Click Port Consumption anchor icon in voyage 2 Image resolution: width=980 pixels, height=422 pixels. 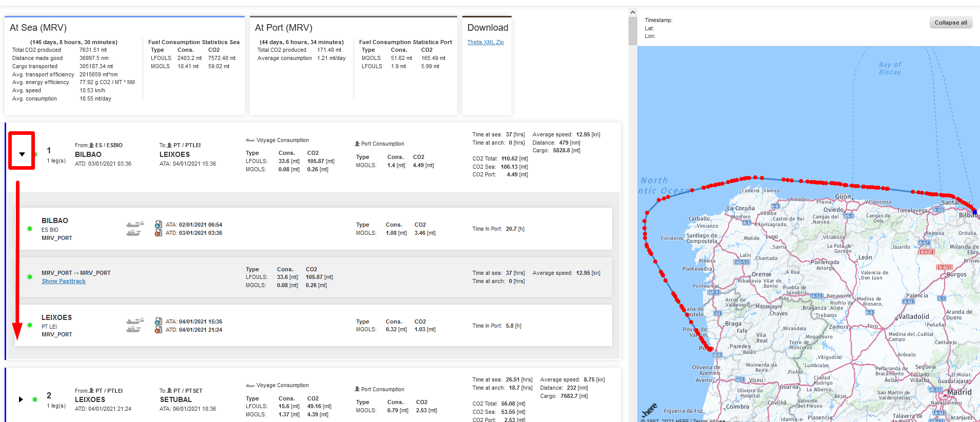357,389
